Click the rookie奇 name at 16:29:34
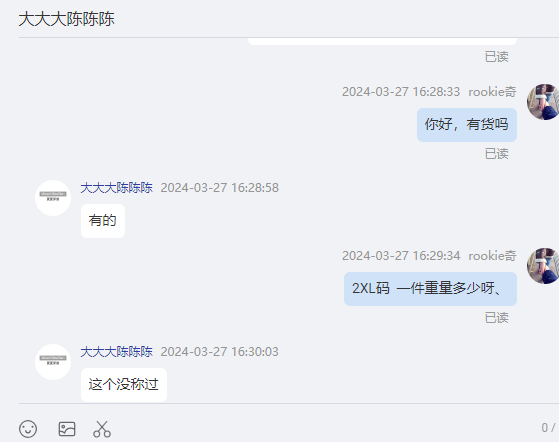The height and width of the screenshot is (442, 559). tap(492, 256)
